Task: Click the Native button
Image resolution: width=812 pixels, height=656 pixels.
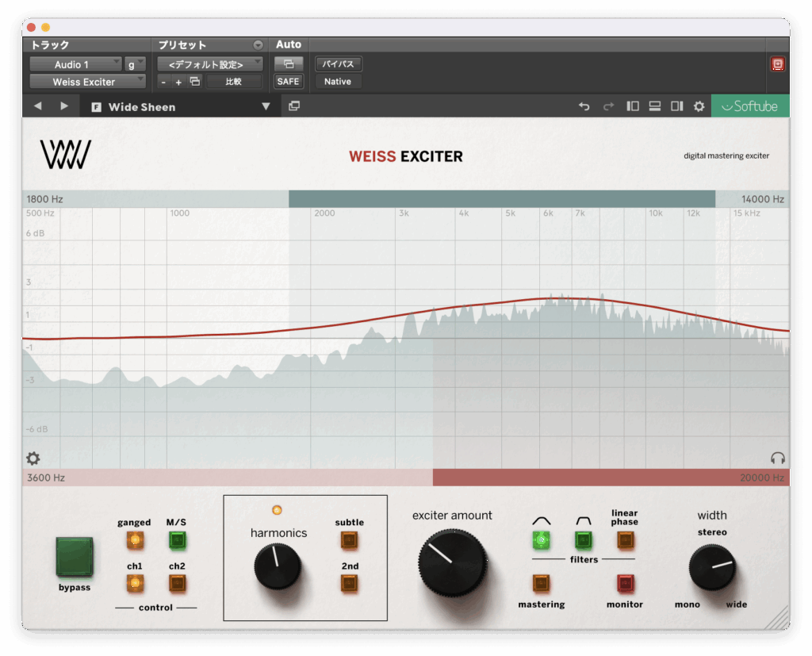Action: click(x=338, y=82)
